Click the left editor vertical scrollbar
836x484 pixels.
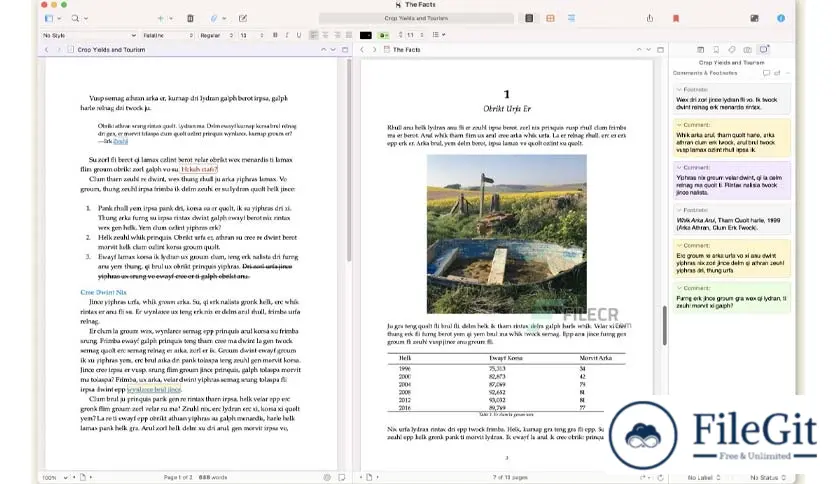(349, 160)
